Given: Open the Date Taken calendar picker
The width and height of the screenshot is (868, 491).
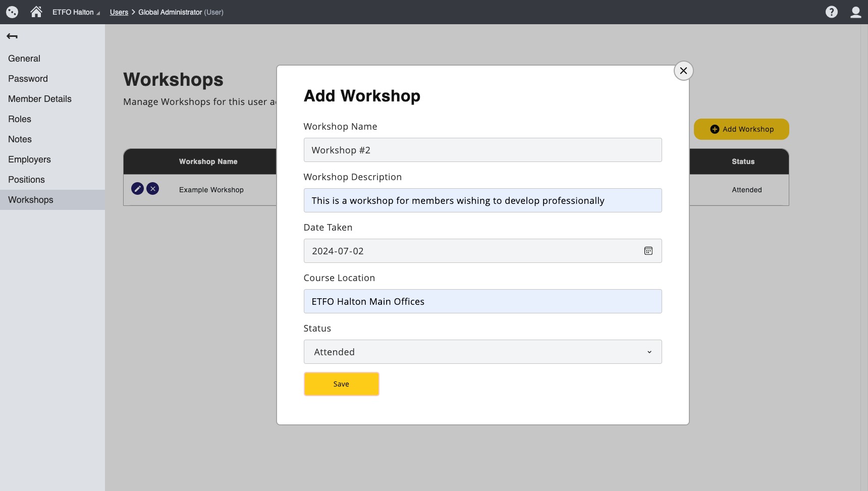Looking at the screenshot, I should [x=648, y=251].
